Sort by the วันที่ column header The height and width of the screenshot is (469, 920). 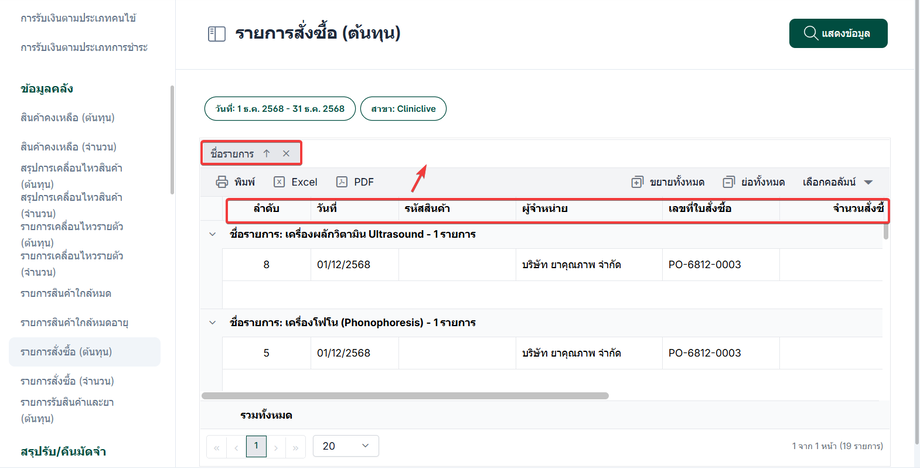tap(326, 208)
